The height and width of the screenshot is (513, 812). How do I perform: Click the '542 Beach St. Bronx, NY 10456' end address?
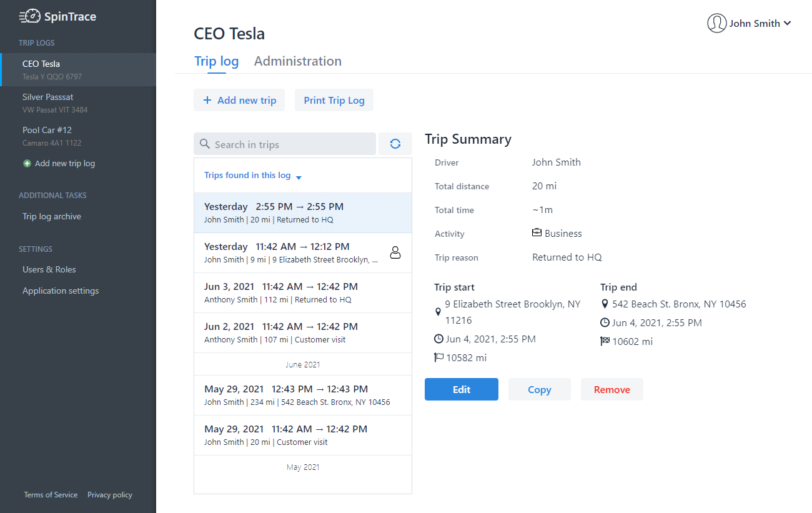coord(679,304)
